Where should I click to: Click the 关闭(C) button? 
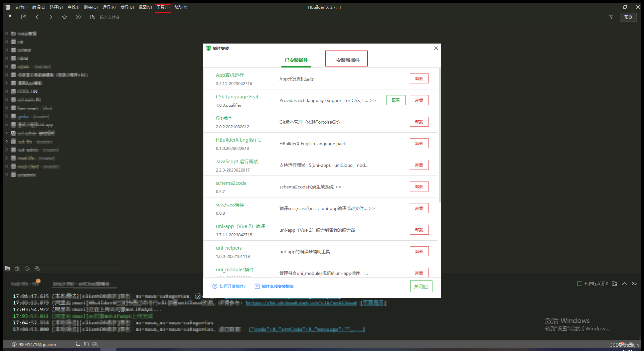[421, 287]
